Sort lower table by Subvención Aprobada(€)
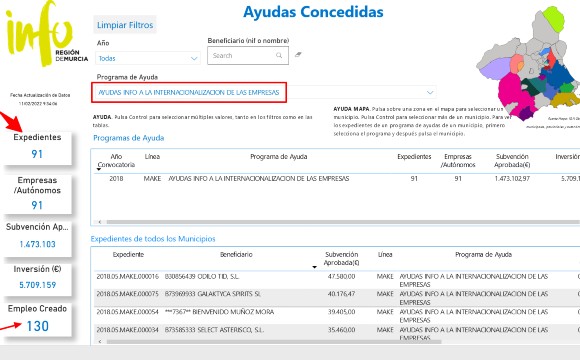Image resolution: width=580 pixels, height=360 pixels. point(341,258)
